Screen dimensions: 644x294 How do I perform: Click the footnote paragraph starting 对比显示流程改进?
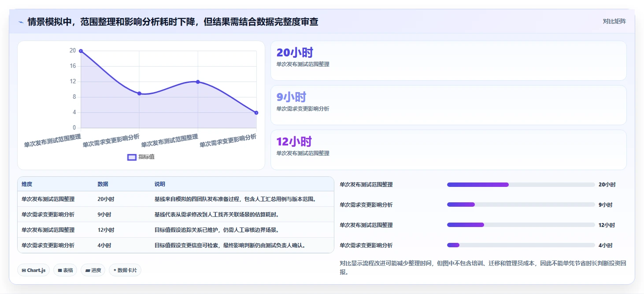483,268
